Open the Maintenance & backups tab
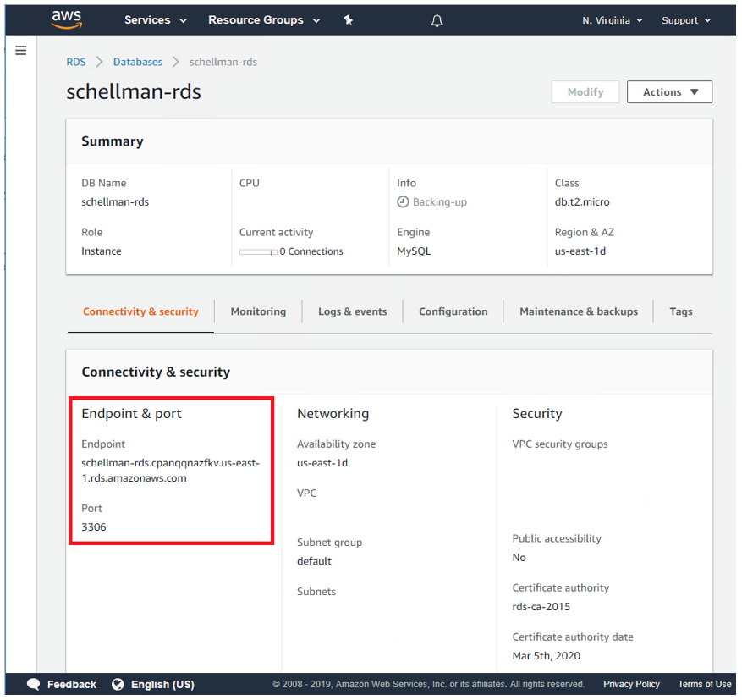The image size is (742, 700). (x=579, y=311)
